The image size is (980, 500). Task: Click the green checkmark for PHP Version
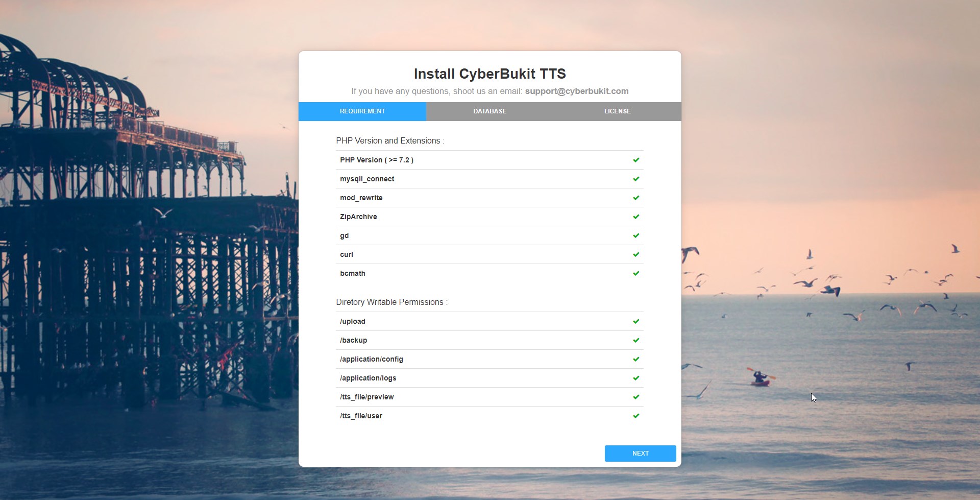click(x=636, y=160)
